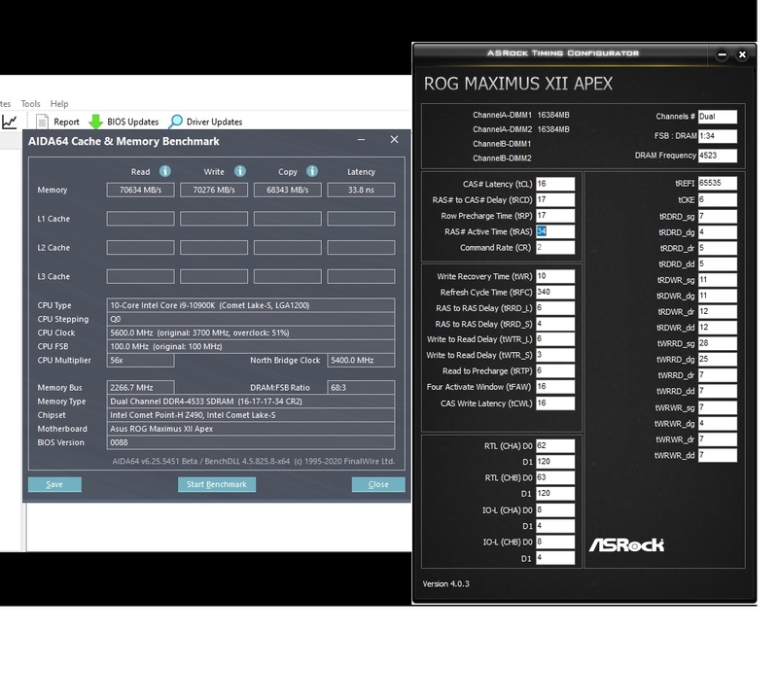The image size is (778, 700).
Task: Click the BIOS Version 0088 field
Action: click(251, 442)
